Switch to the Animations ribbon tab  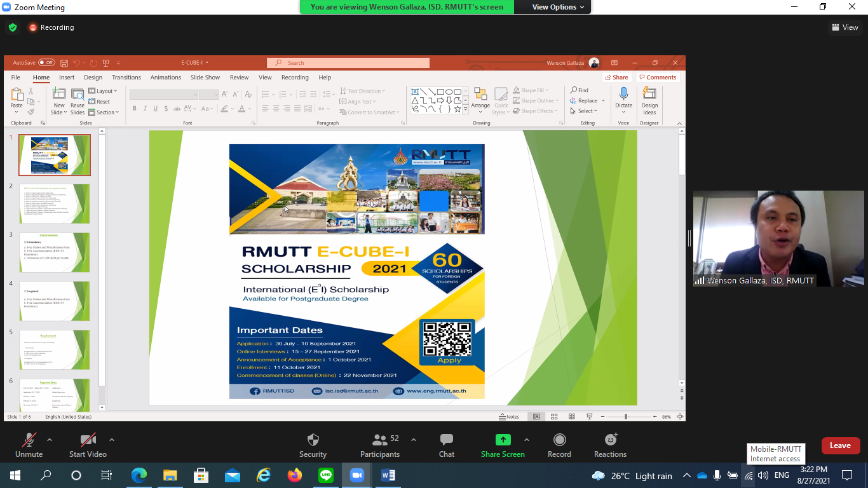coord(166,78)
